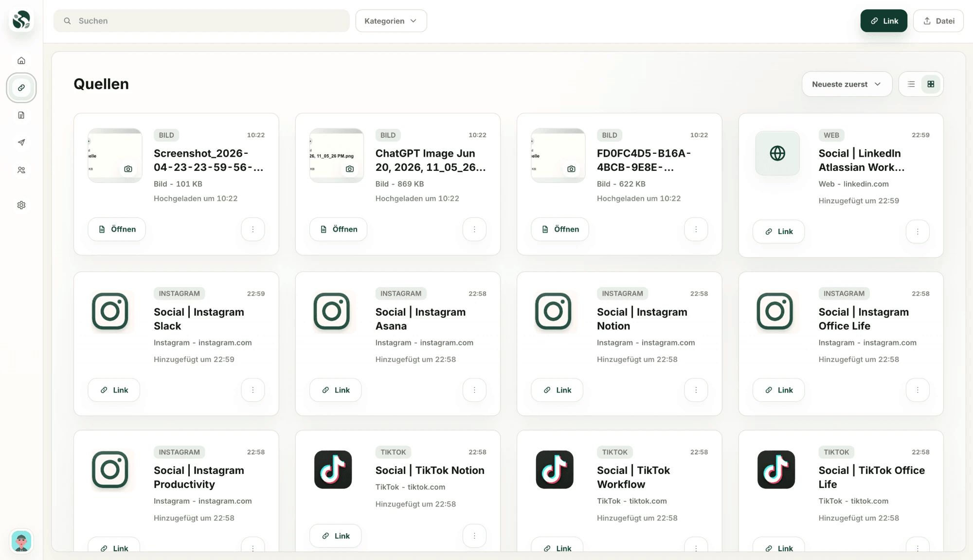Click the TIKTOK badge on TikTok Workflow card
Viewport: 973px width, 560px height.
pyautogui.click(x=614, y=452)
